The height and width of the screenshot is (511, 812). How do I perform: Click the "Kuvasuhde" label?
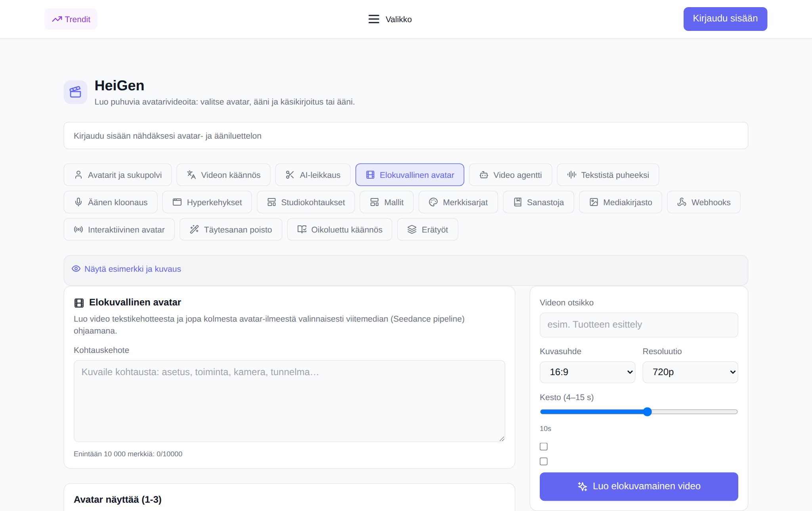point(560,351)
